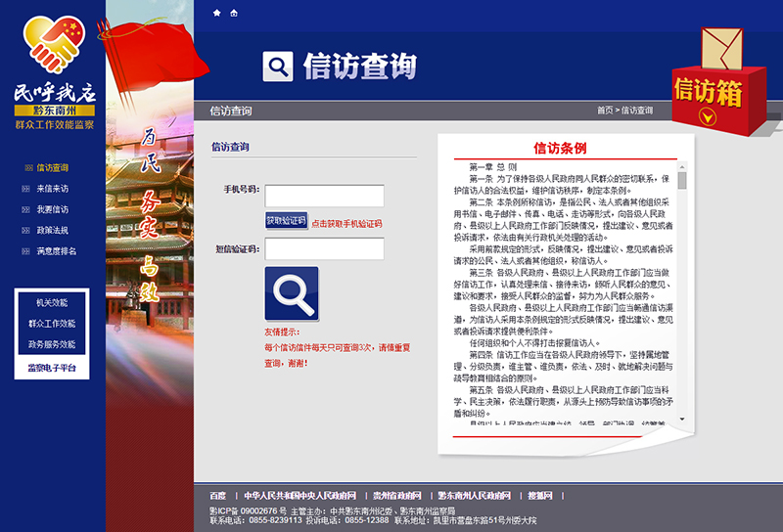Open 我要信访 from the sidebar menu
Screen dimensions: 783x532
(52, 210)
